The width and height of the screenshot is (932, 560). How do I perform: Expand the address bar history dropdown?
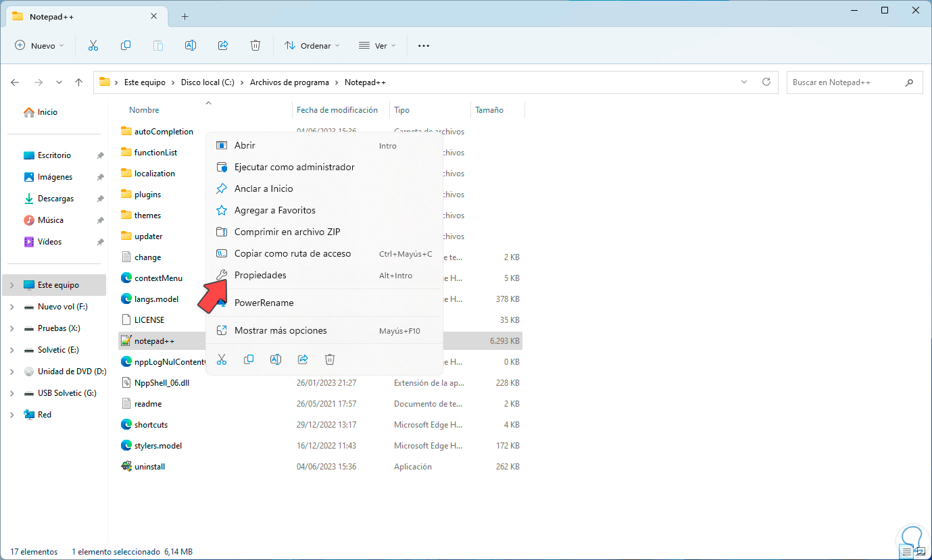(744, 82)
